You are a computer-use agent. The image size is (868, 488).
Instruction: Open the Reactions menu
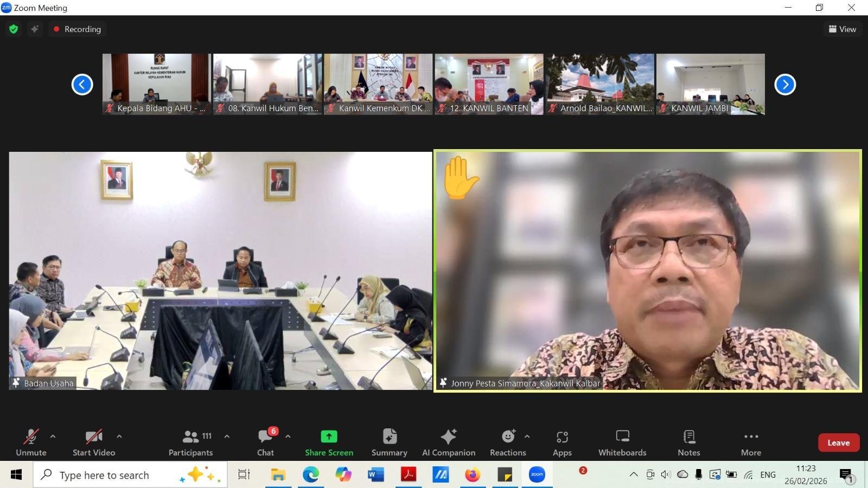pos(508,442)
